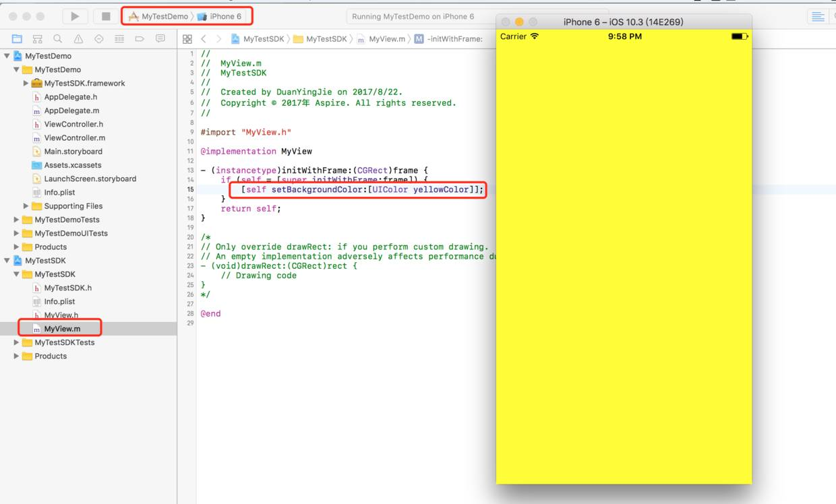Image resolution: width=836 pixels, height=504 pixels.
Task: Click the simulator Wi-Fi icon
Action: (535, 36)
